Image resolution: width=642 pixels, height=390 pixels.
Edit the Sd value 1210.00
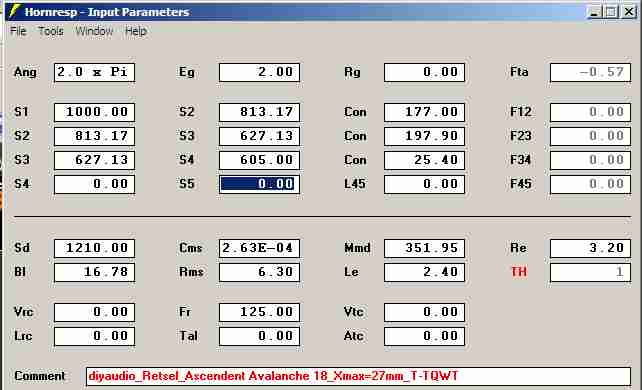(95, 248)
